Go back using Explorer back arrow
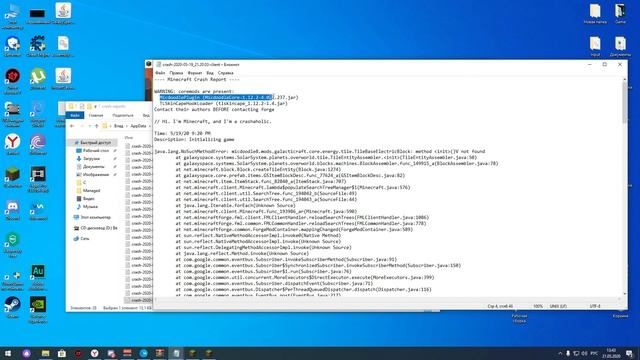 (x=72, y=126)
